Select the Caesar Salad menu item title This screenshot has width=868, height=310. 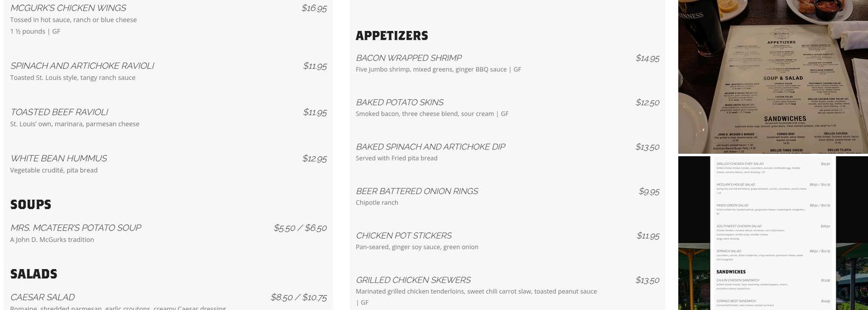pyautogui.click(x=42, y=298)
